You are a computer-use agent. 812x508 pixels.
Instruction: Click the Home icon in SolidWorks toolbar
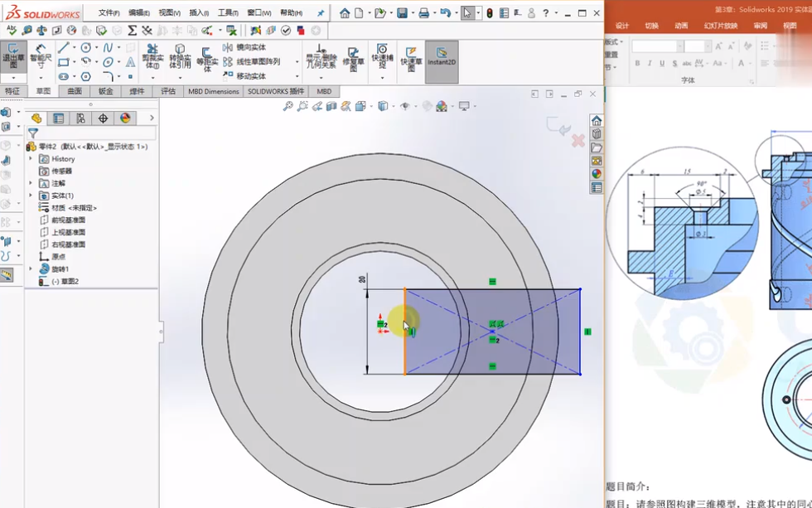[345, 13]
